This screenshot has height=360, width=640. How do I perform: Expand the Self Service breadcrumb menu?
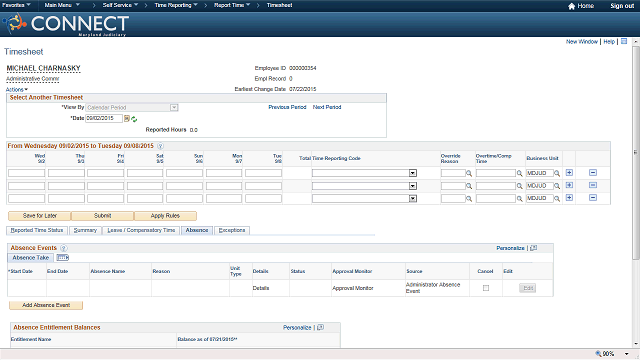120,5
